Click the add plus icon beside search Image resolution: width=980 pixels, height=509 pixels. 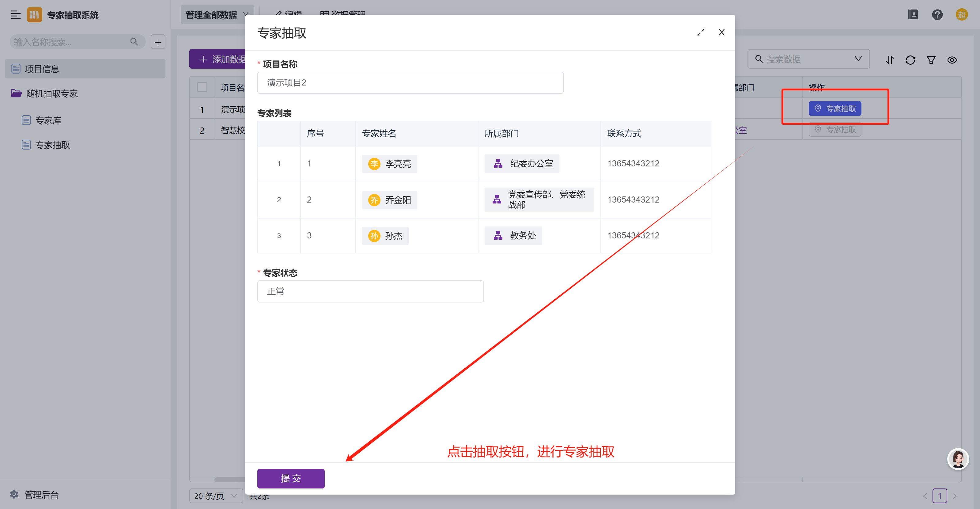pos(158,42)
